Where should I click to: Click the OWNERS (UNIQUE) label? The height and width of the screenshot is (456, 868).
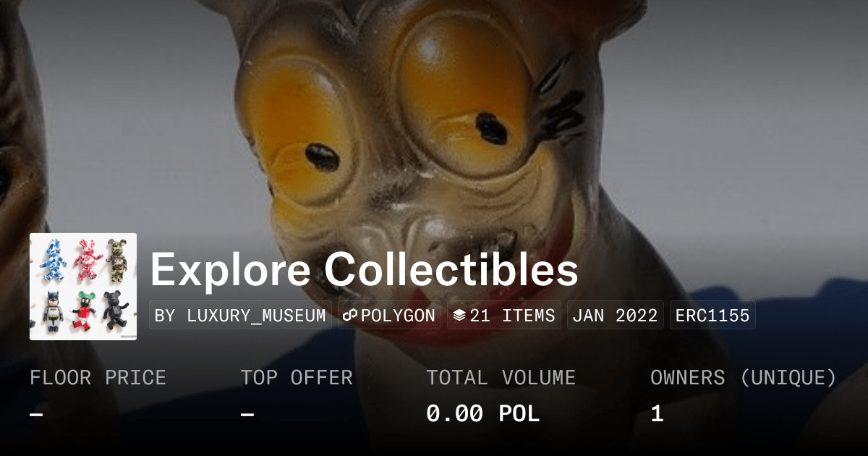click(744, 378)
